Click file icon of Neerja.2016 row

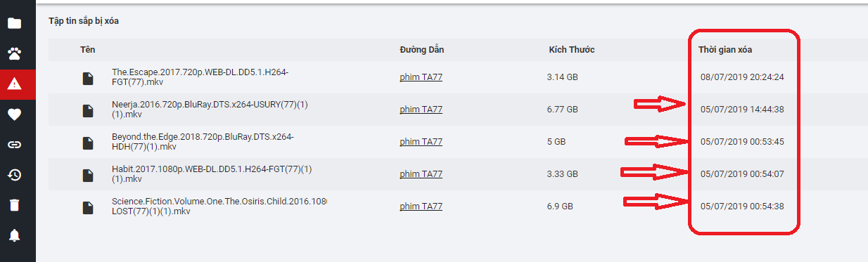88,110
